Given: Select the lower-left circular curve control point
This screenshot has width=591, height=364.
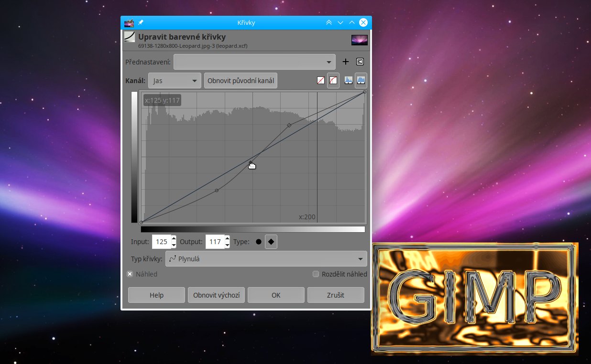Looking at the screenshot, I should (x=217, y=190).
